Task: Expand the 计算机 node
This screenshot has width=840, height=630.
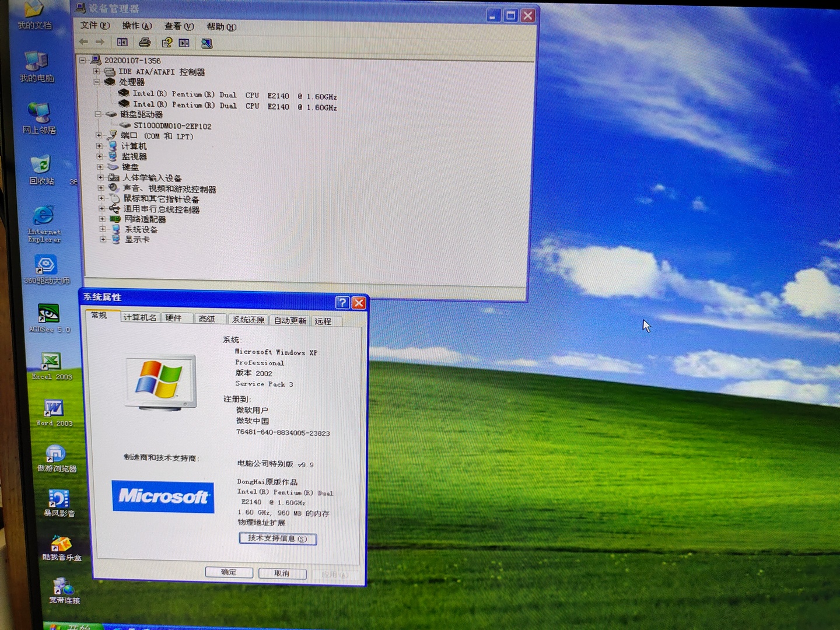Action: pos(99,146)
